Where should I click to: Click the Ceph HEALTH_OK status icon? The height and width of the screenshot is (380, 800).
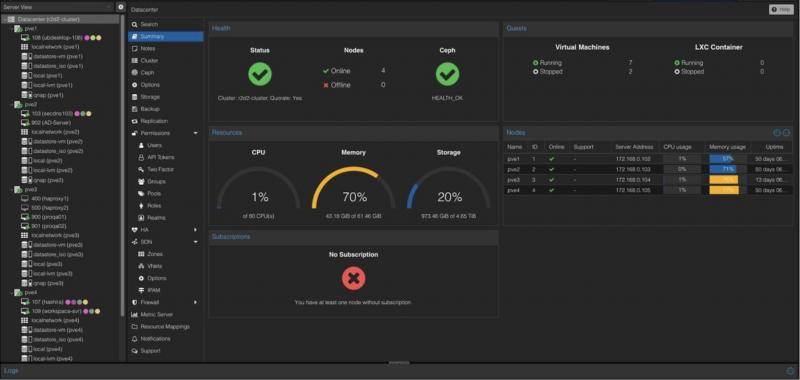pos(447,74)
